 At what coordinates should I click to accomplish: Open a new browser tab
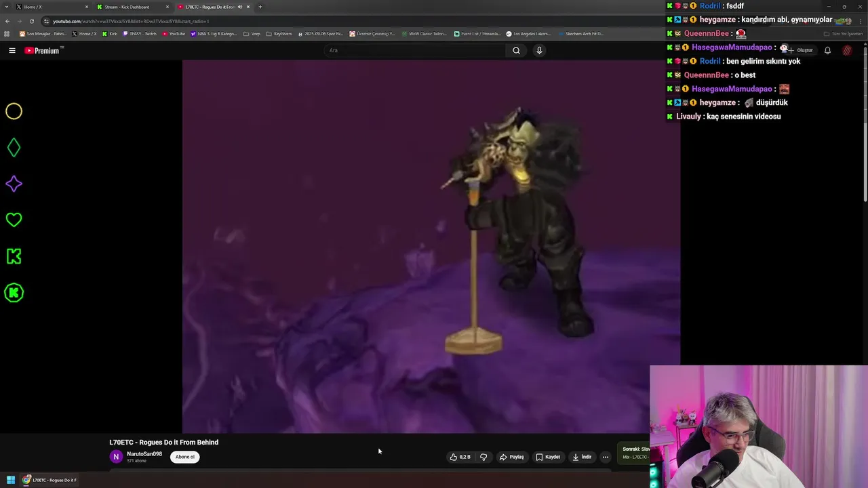coord(260,7)
